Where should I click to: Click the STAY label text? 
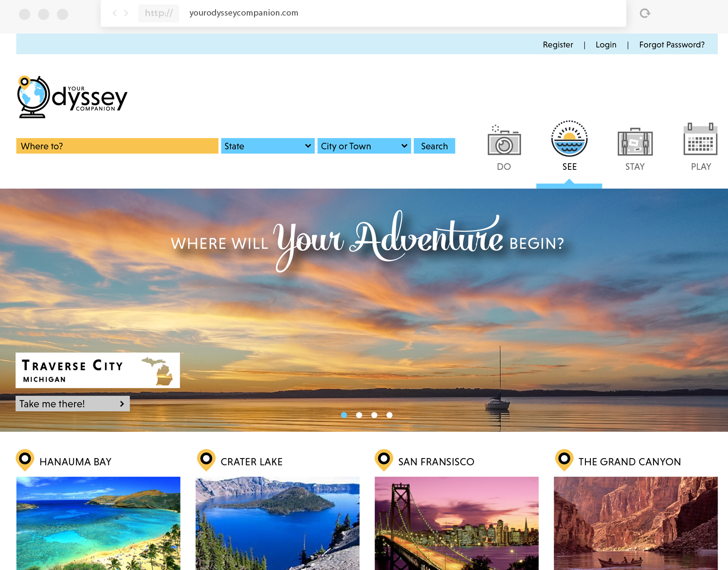[x=635, y=166]
